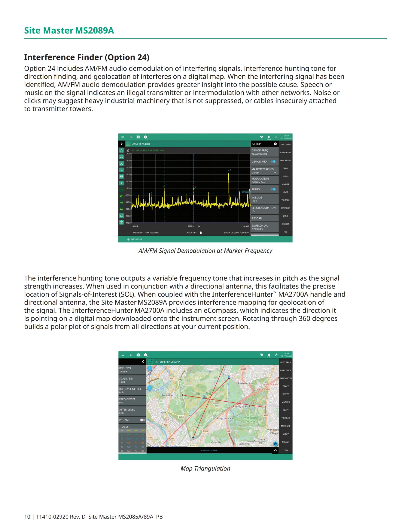Close the SETUP panel with X
The height and width of the screenshot is (532, 411).
[x=275, y=144]
